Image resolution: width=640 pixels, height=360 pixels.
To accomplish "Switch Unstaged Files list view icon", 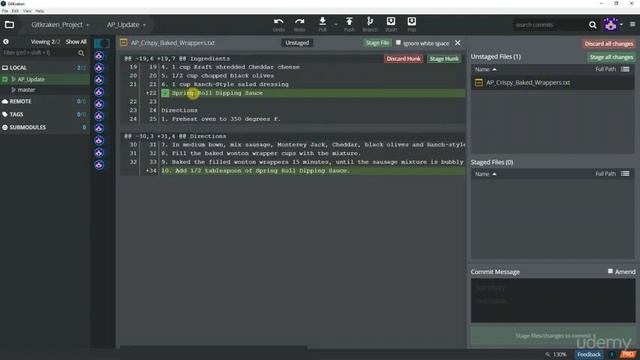I will point(625,69).
